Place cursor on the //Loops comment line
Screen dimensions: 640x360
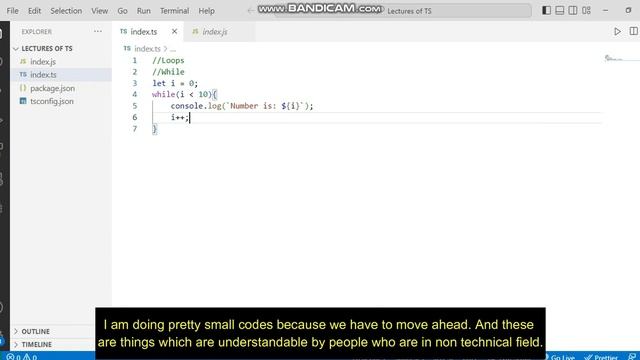[x=168, y=60]
